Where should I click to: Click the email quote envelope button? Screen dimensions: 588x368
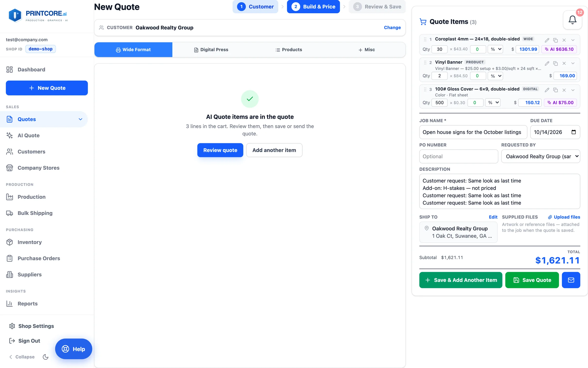(x=571, y=280)
